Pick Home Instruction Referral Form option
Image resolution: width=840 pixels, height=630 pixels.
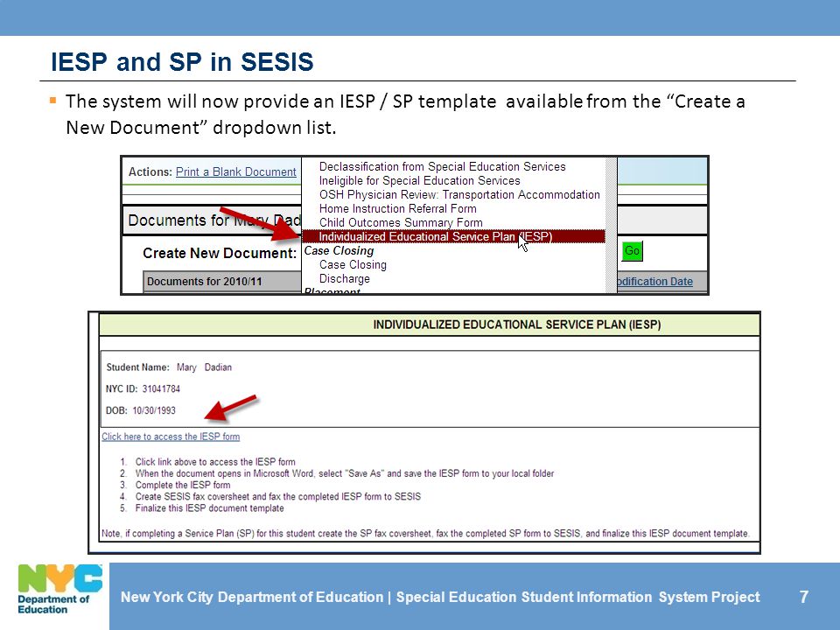click(397, 208)
